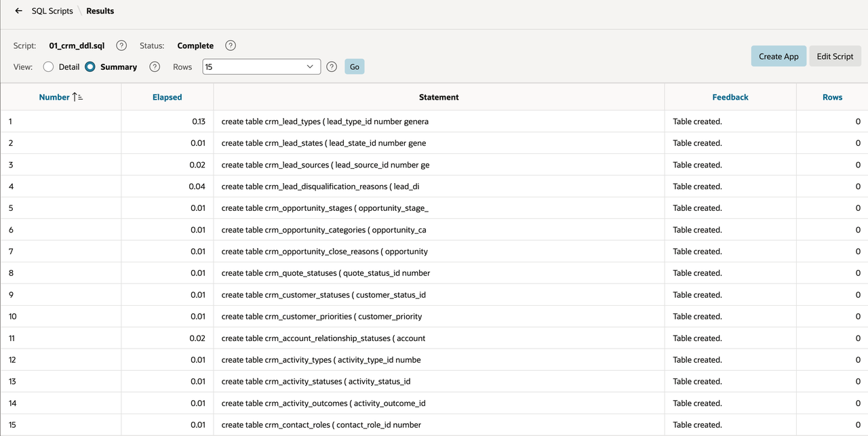868x436 pixels.
Task: Click the Go button
Action: tap(355, 66)
